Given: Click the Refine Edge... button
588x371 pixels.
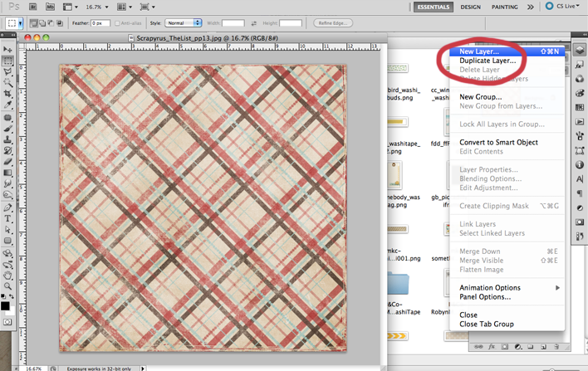Looking at the screenshot, I should 333,23.
